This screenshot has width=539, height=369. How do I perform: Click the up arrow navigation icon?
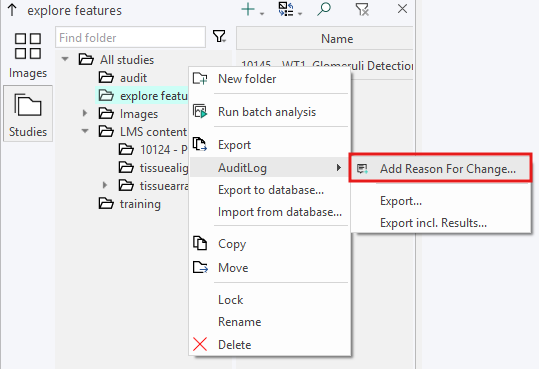tap(12, 10)
